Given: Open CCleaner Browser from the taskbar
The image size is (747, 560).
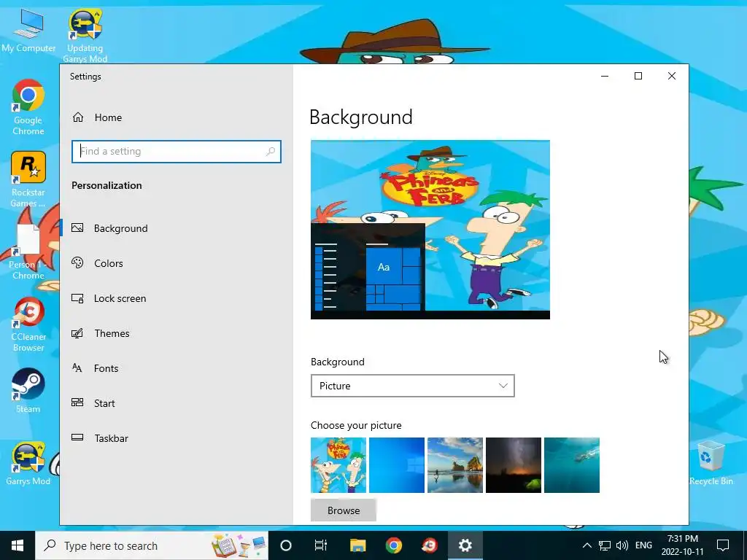Looking at the screenshot, I should (x=429, y=545).
